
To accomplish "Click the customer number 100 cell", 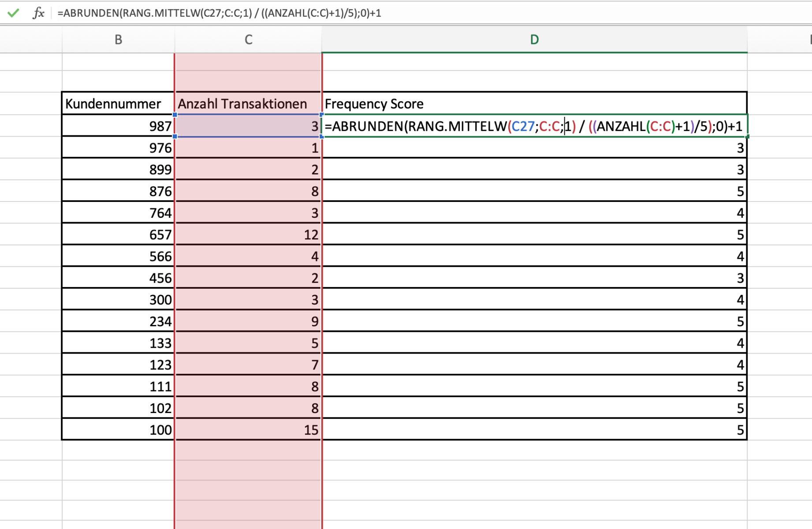I will [118, 430].
